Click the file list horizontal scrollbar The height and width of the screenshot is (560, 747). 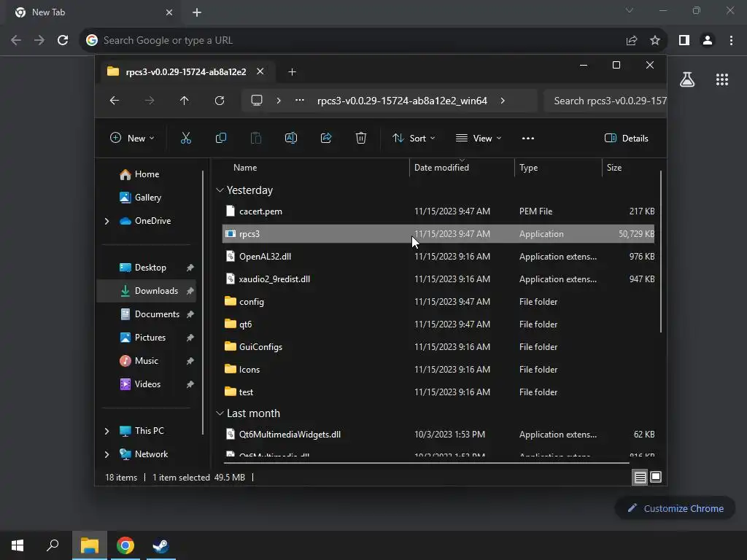click(x=426, y=462)
